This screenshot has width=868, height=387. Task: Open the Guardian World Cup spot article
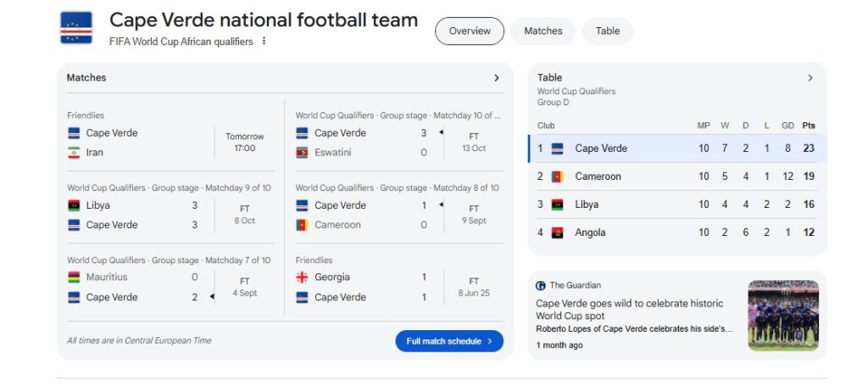[629, 309]
